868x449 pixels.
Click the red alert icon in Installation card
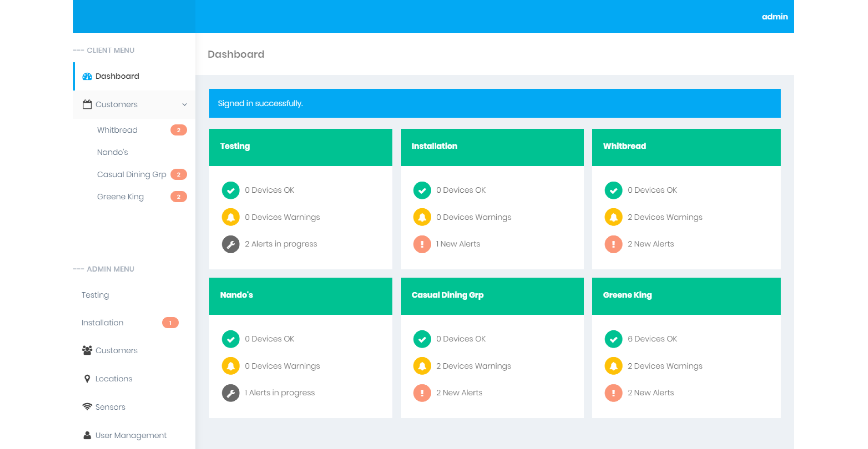422,244
